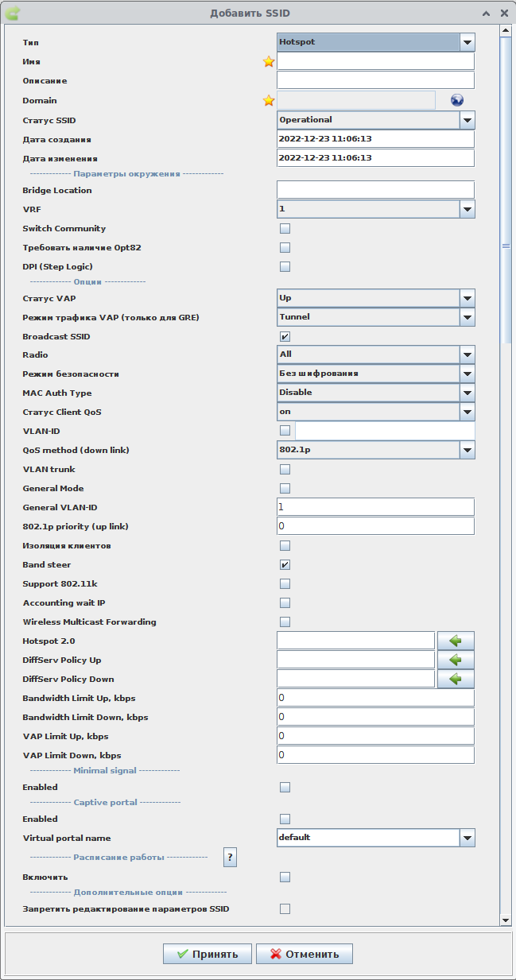Close the Add SSID dialog
Screen dimensions: 516x980
(x=504, y=14)
